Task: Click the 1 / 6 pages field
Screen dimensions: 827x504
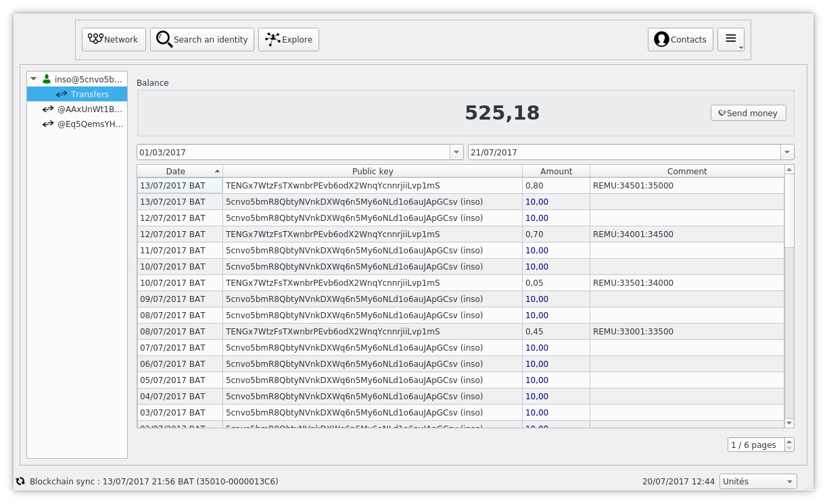Action: [x=756, y=445]
